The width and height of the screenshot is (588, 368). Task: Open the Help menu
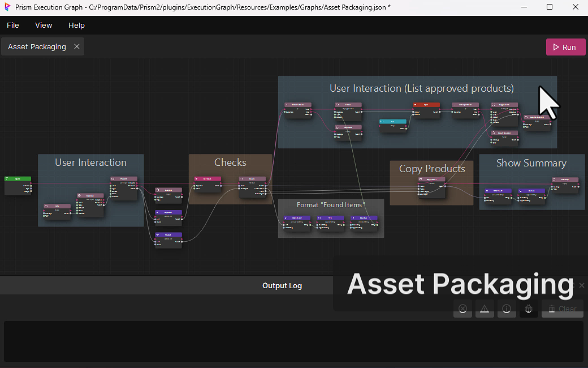point(76,25)
